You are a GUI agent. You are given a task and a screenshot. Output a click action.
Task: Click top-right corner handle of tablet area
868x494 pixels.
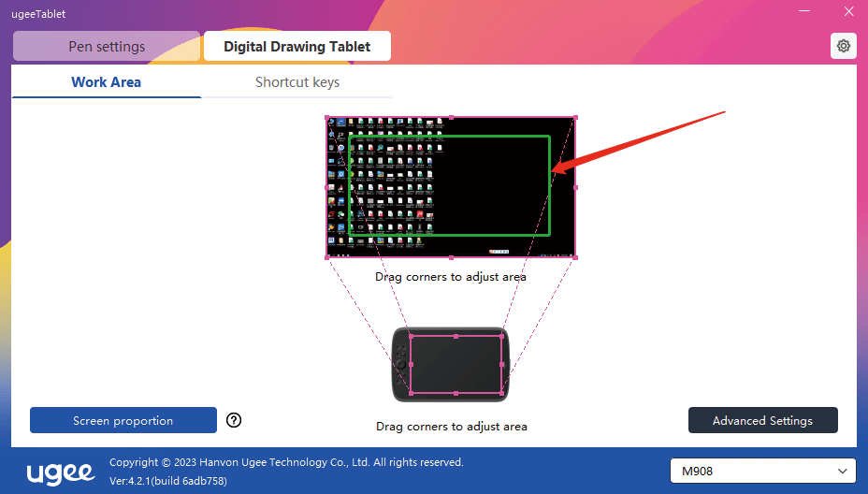coord(502,336)
